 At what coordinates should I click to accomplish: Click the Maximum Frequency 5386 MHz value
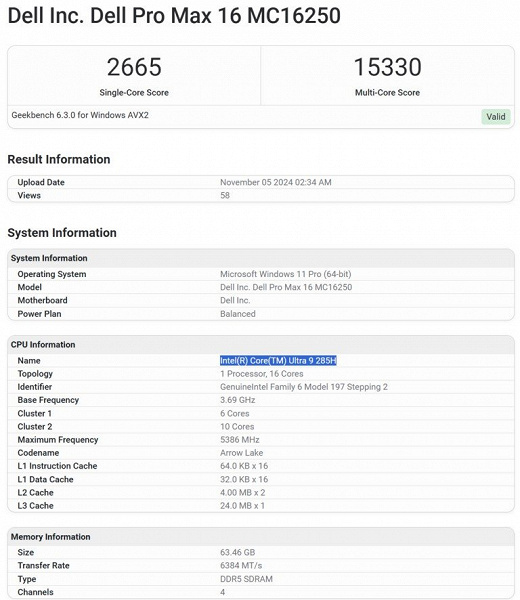click(x=240, y=440)
